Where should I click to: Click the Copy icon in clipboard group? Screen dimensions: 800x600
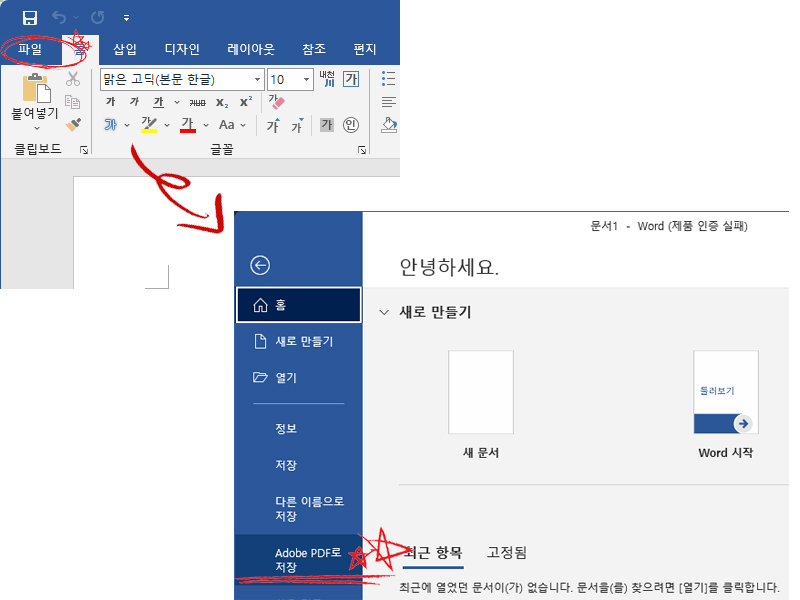click(x=73, y=102)
